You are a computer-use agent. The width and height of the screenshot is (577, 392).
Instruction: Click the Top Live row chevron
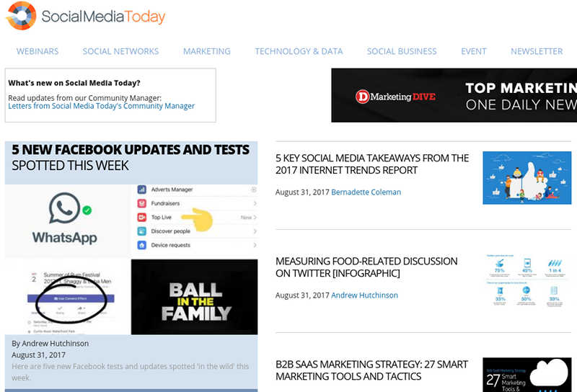(255, 218)
